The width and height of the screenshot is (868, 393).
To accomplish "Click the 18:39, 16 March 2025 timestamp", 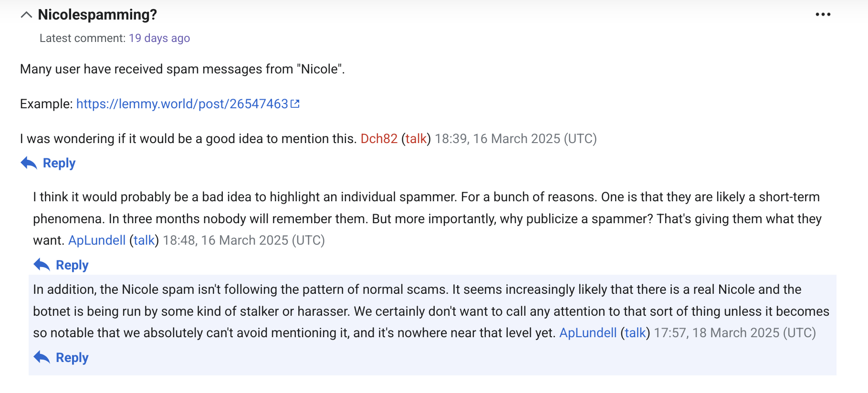I will click(x=516, y=139).
